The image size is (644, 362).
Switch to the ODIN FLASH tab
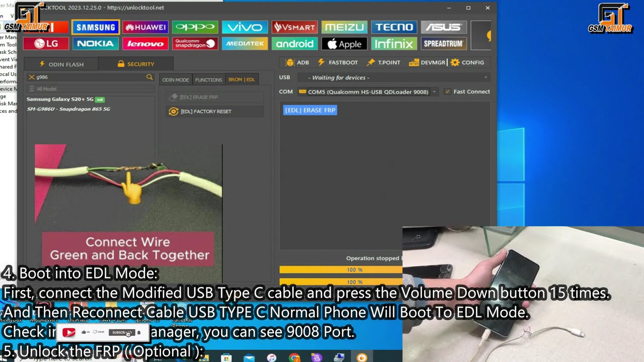[61, 64]
